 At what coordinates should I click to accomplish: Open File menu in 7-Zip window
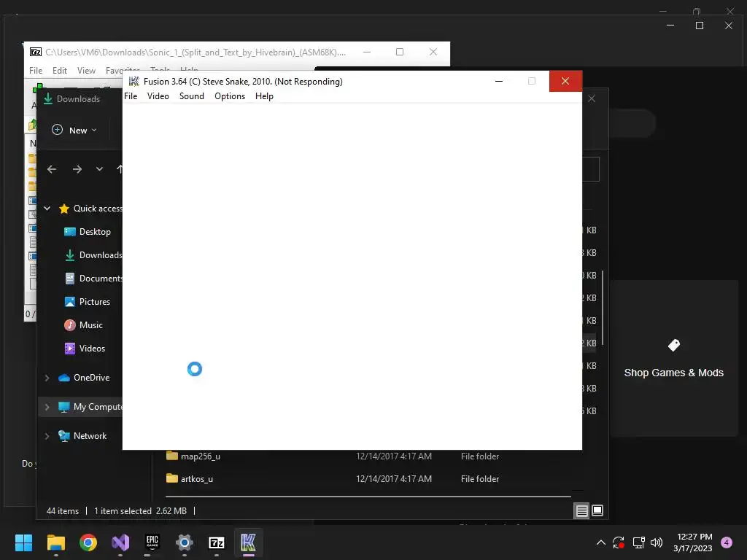pos(36,71)
